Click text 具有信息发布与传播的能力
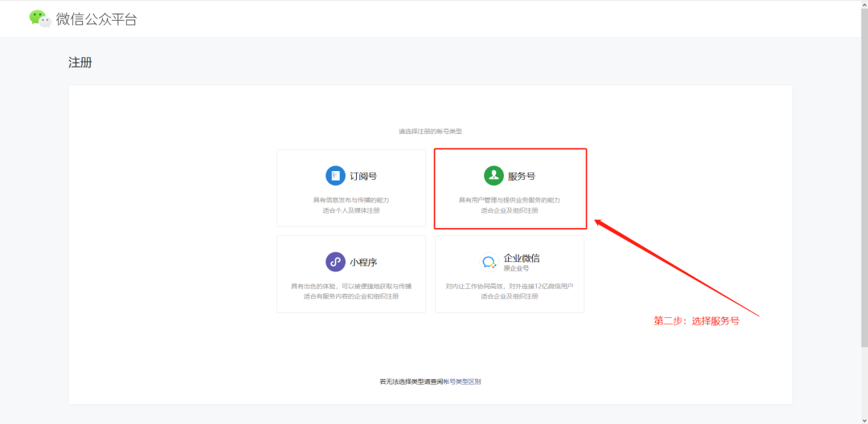The width and height of the screenshot is (868, 424). (x=351, y=200)
